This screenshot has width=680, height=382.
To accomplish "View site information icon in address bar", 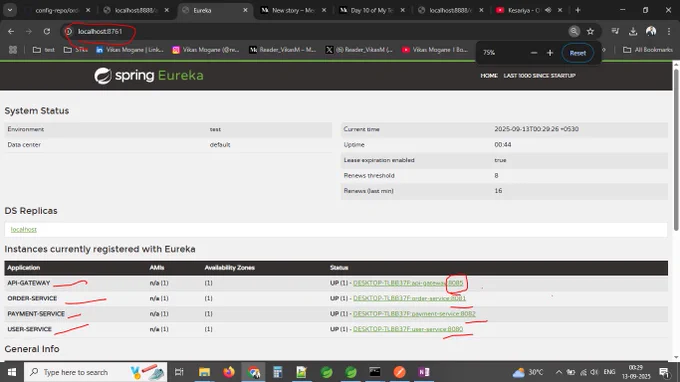I will 68,31.
